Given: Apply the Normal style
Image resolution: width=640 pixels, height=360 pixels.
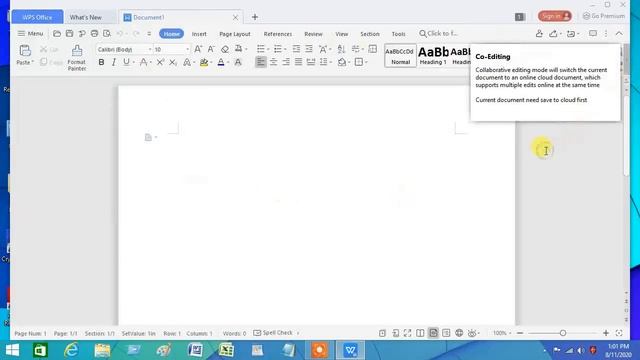Looking at the screenshot, I should coord(400,56).
